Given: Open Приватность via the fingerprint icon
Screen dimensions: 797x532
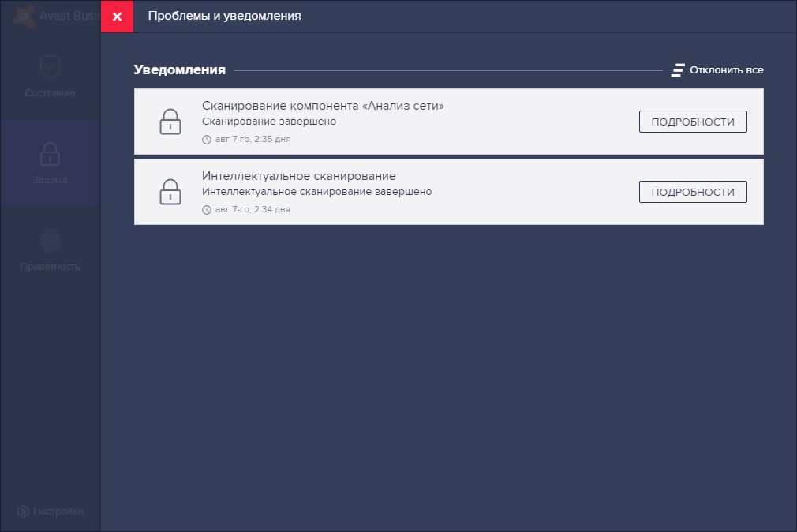Looking at the screenshot, I should [x=51, y=241].
